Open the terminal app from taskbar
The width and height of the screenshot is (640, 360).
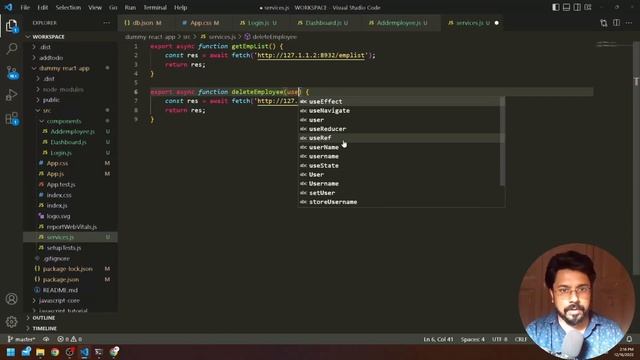point(99,352)
